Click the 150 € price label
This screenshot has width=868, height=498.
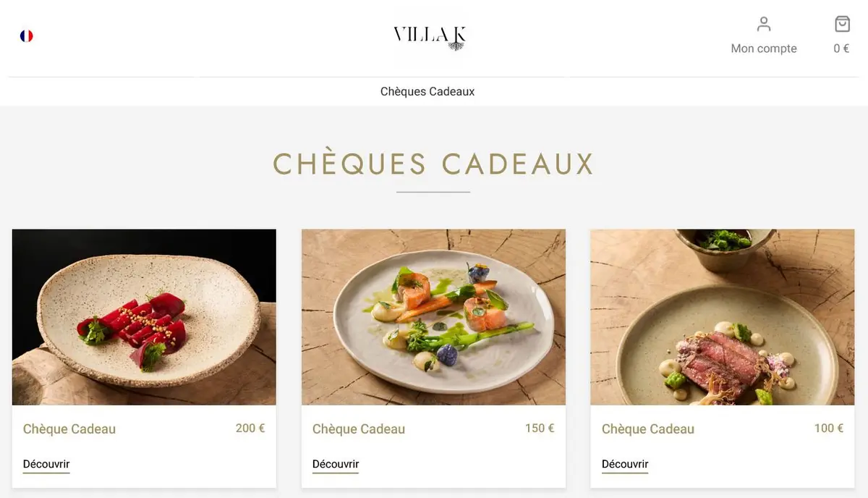coord(540,428)
